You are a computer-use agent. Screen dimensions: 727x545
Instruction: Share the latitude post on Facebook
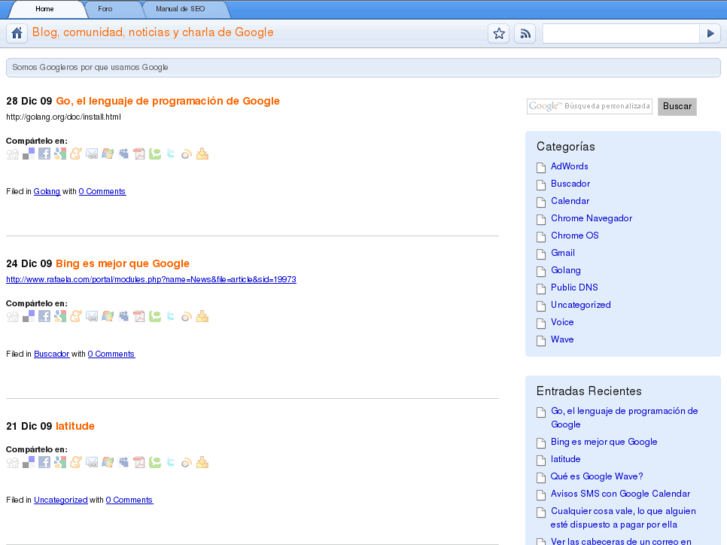click(44, 462)
